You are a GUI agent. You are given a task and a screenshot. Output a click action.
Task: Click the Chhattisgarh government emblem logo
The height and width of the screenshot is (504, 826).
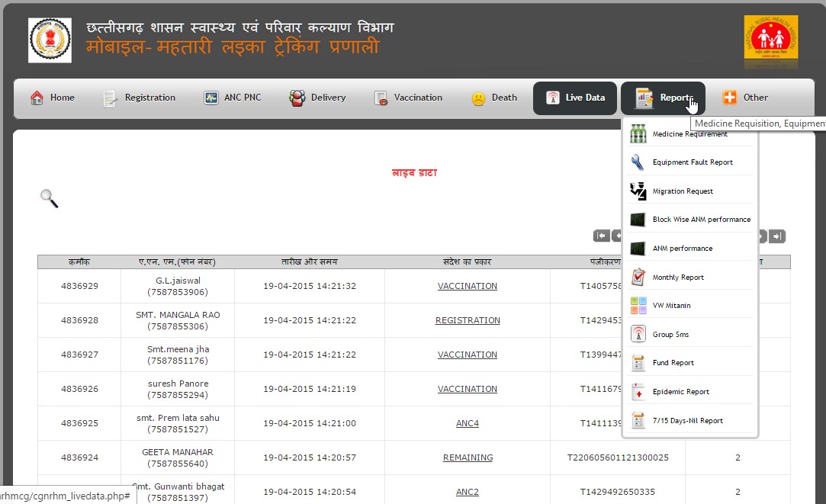tap(50, 40)
